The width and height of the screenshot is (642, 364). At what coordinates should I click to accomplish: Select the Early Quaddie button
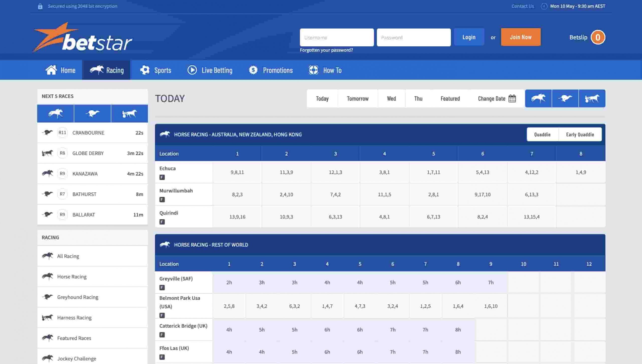[x=580, y=135]
